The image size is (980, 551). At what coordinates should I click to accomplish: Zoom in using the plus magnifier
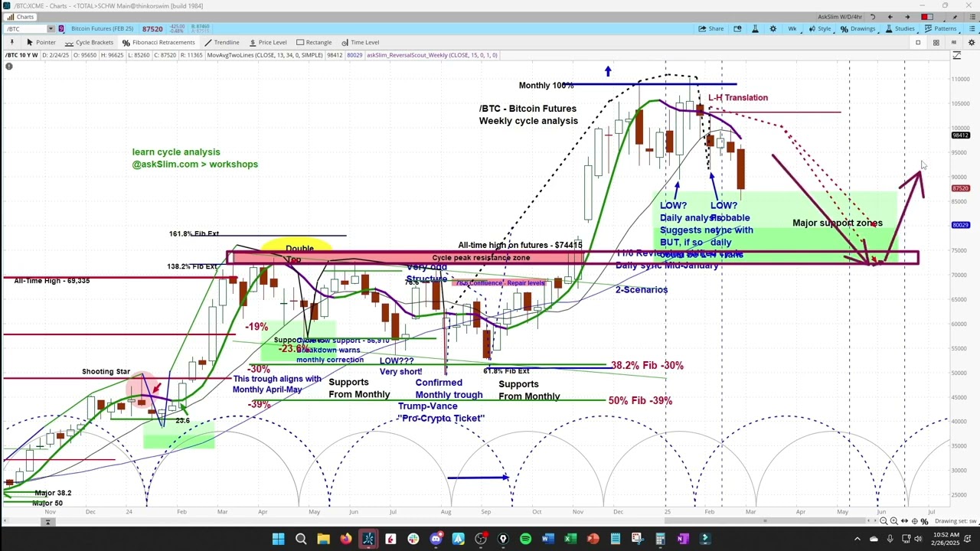pyautogui.click(x=893, y=521)
